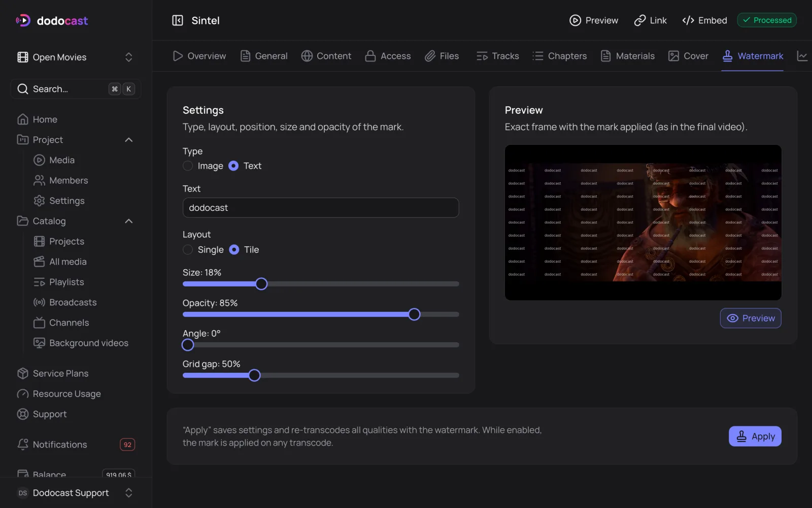
Task: Collapse the Catalog section chevron
Action: pyautogui.click(x=129, y=221)
